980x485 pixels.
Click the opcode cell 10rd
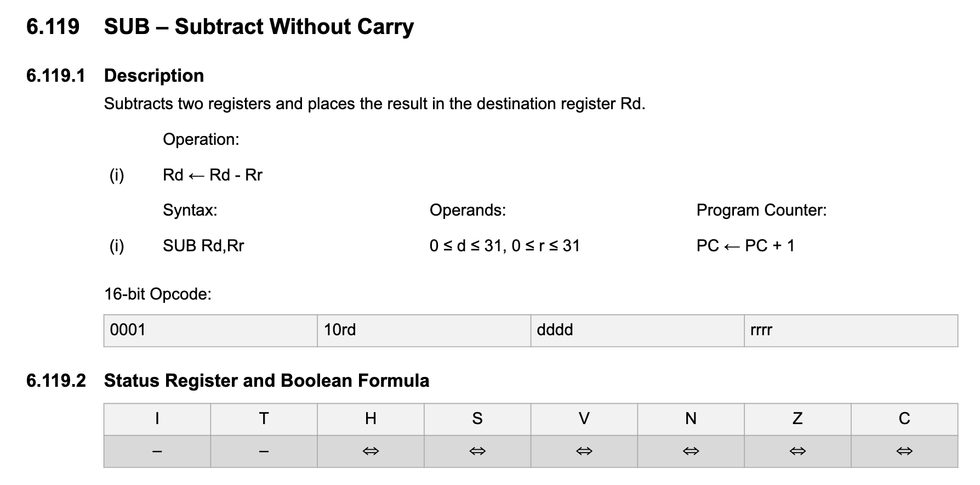[424, 330]
